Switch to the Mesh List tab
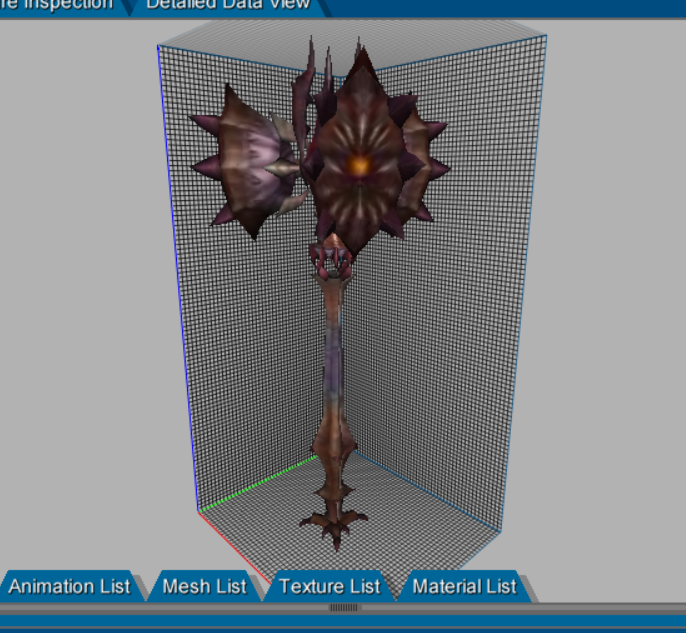 click(204, 587)
